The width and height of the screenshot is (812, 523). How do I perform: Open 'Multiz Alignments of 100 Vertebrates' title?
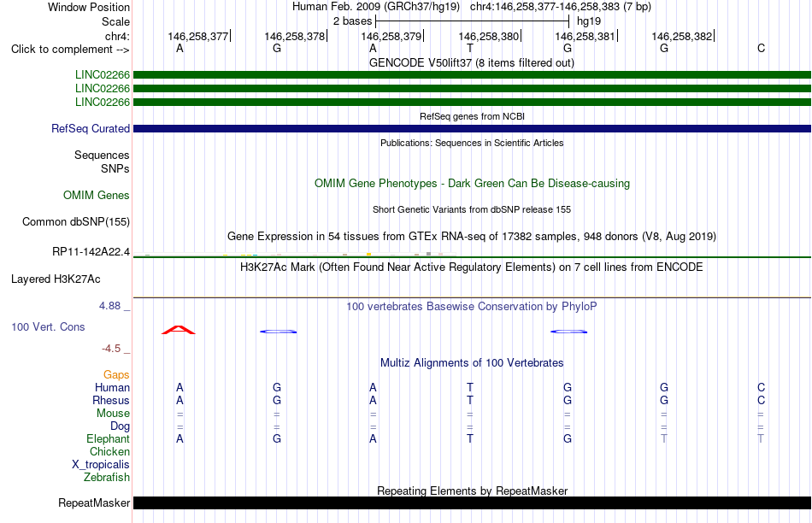coord(472,363)
